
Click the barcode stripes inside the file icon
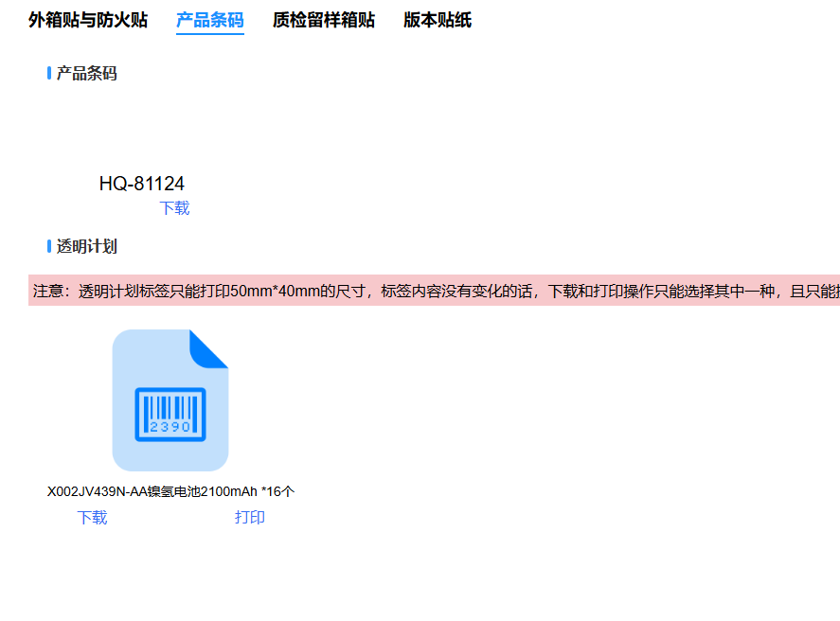(x=170, y=406)
